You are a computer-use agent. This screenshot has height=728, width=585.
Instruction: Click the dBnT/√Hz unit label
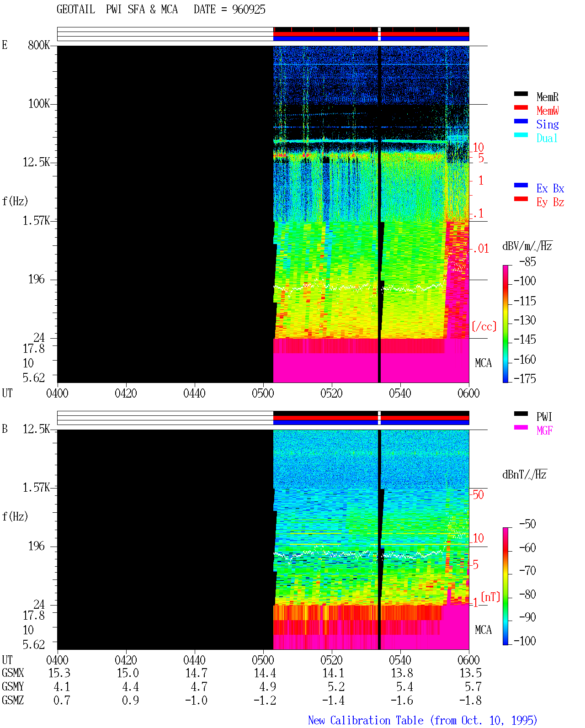(525, 474)
